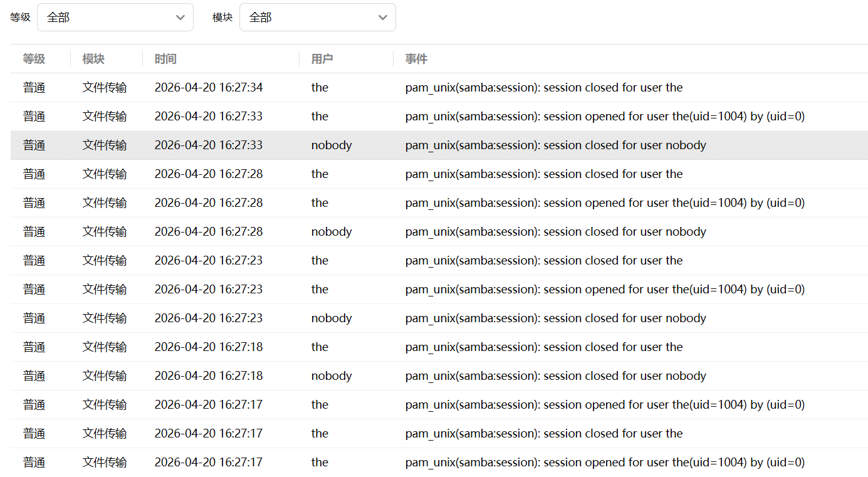
Task: Select the highlighted 16:27:33 nobody log row
Action: pos(439,145)
